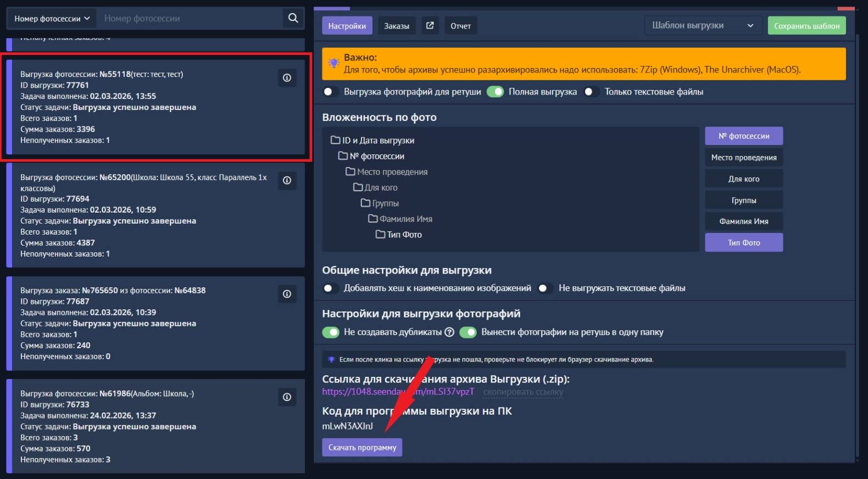
Task: Switch to the Заказы tab
Action: (396, 26)
